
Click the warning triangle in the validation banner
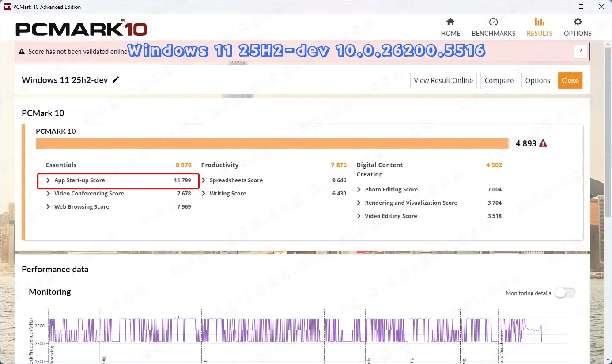click(22, 52)
